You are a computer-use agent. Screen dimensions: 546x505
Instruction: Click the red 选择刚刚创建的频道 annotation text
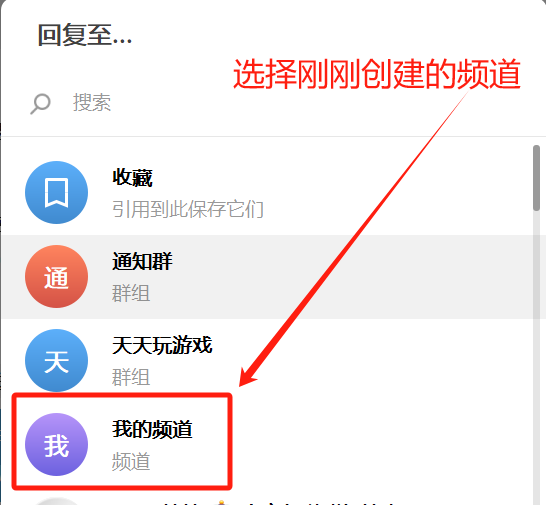tap(377, 74)
